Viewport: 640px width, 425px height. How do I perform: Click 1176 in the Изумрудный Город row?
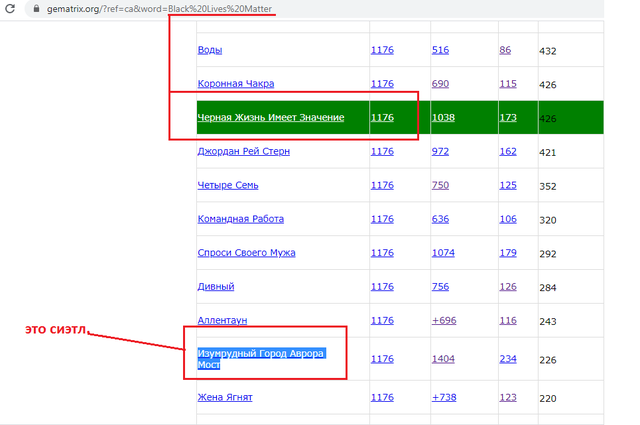[x=382, y=359]
